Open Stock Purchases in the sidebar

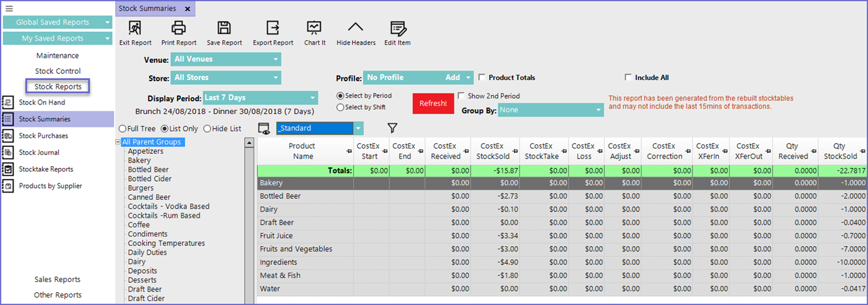43,136
